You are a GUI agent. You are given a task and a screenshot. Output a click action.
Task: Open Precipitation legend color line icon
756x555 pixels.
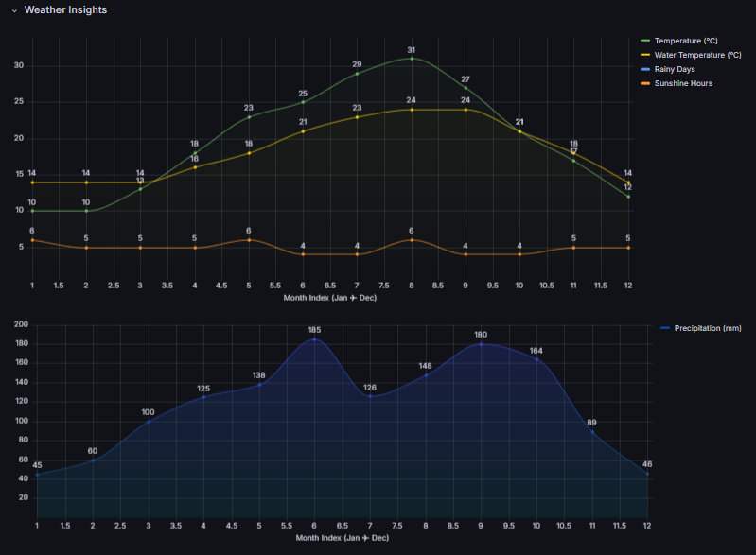coord(664,328)
